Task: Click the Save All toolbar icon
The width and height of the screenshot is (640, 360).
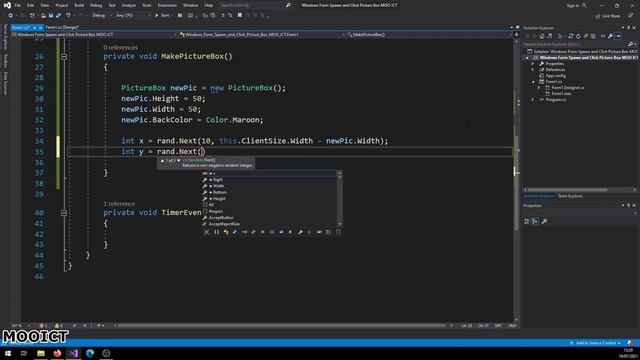Action: tap(58, 16)
